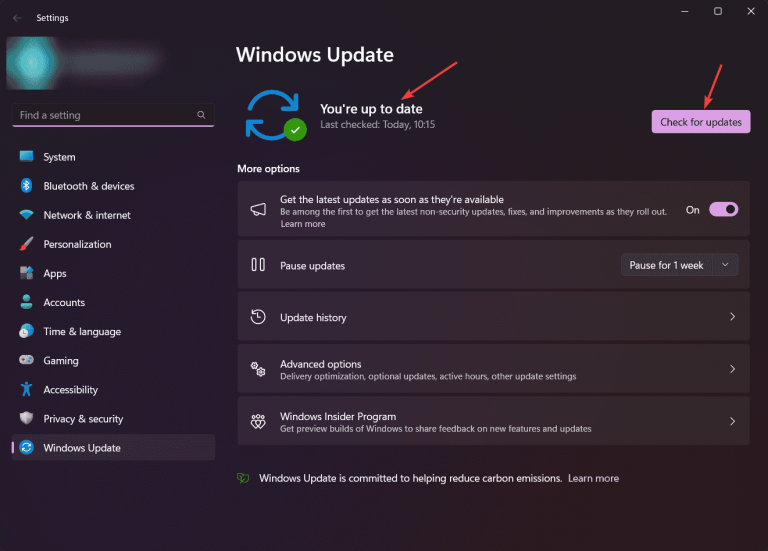The height and width of the screenshot is (551, 768).
Task: Open the carbon emissions Learn more link
Action: pos(593,478)
